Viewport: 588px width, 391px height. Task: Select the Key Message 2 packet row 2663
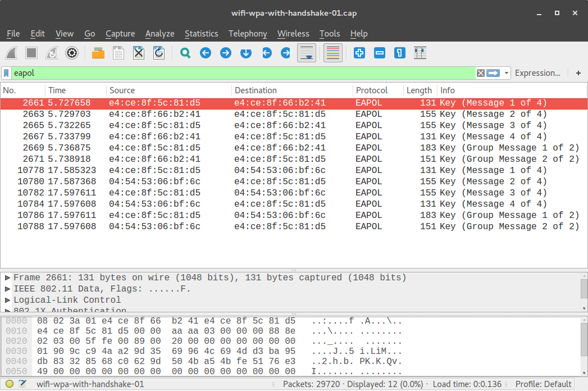[x=225, y=114]
